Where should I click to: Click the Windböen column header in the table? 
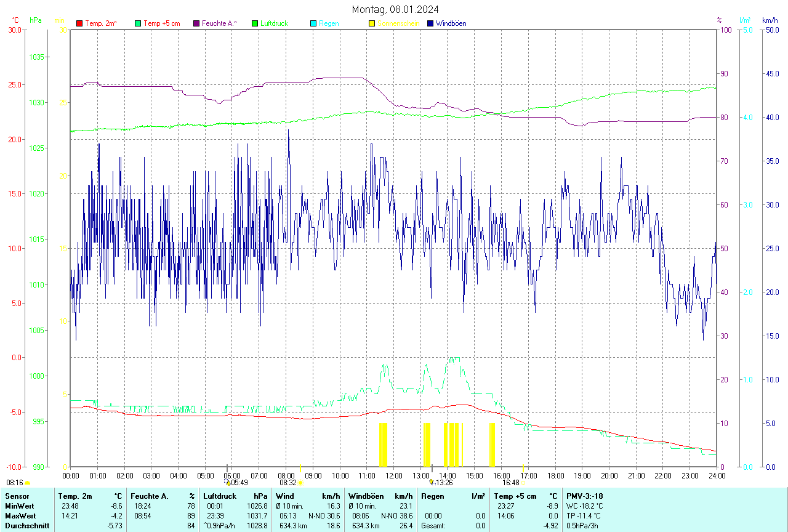pyautogui.click(x=365, y=496)
